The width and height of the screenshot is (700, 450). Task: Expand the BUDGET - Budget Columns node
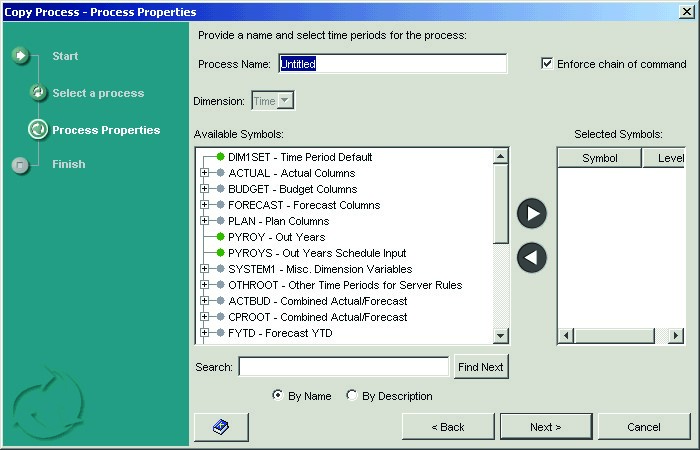click(204, 189)
